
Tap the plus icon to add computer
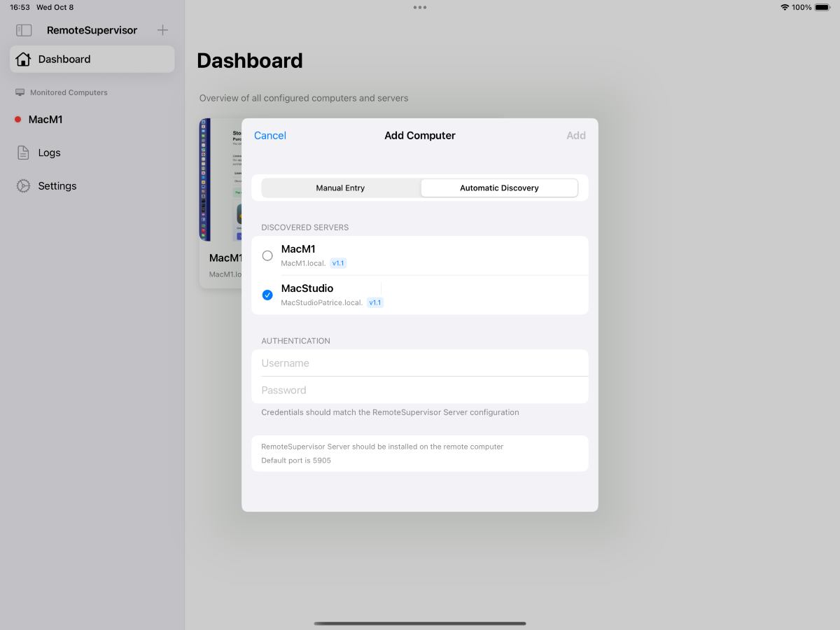(162, 30)
